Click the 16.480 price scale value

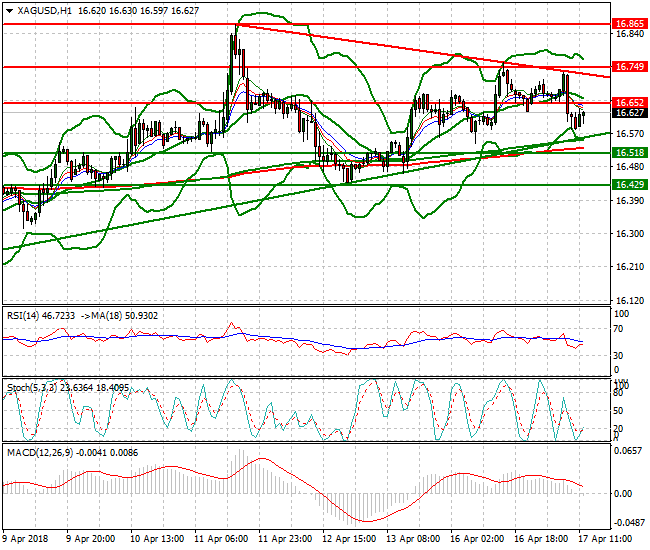pos(630,167)
